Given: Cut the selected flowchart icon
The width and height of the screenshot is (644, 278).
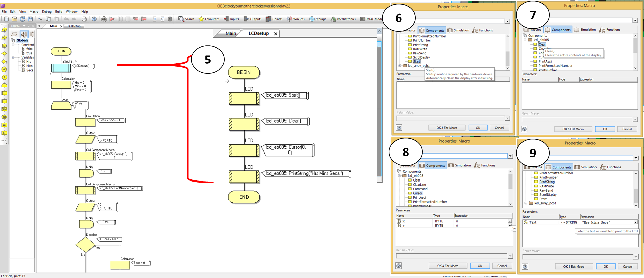Looking at the screenshot, I should coord(40,19).
